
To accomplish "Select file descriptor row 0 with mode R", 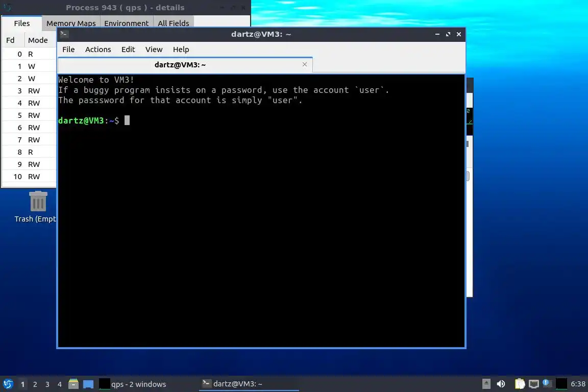I will click(29, 54).
